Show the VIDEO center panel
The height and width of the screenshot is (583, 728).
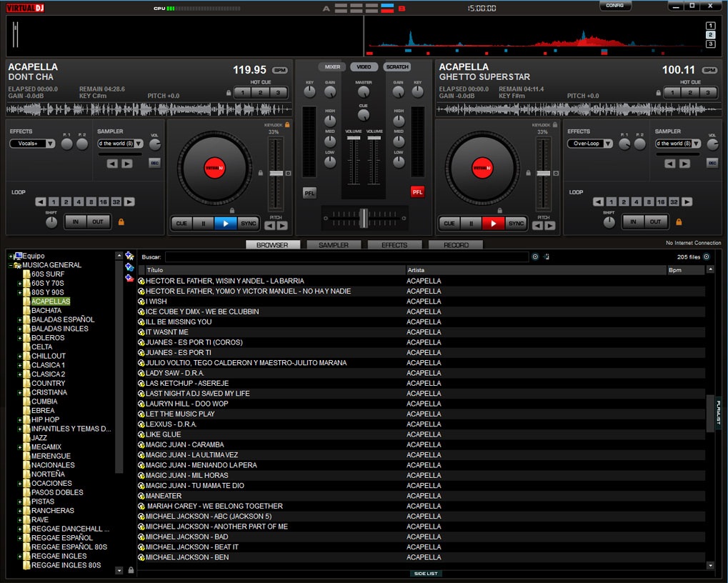pyautogui.click(x=364, y=67)
